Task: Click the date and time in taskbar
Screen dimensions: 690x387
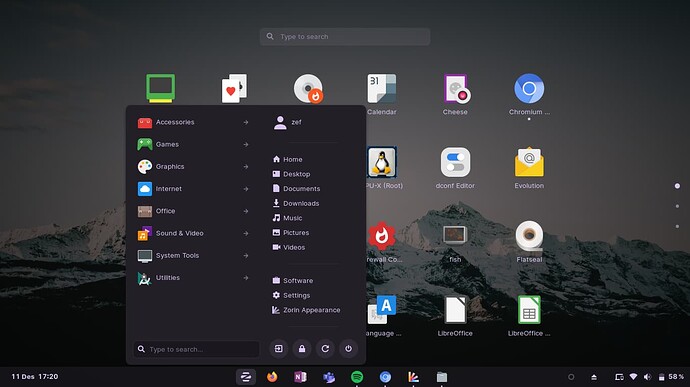Action: 35,377
